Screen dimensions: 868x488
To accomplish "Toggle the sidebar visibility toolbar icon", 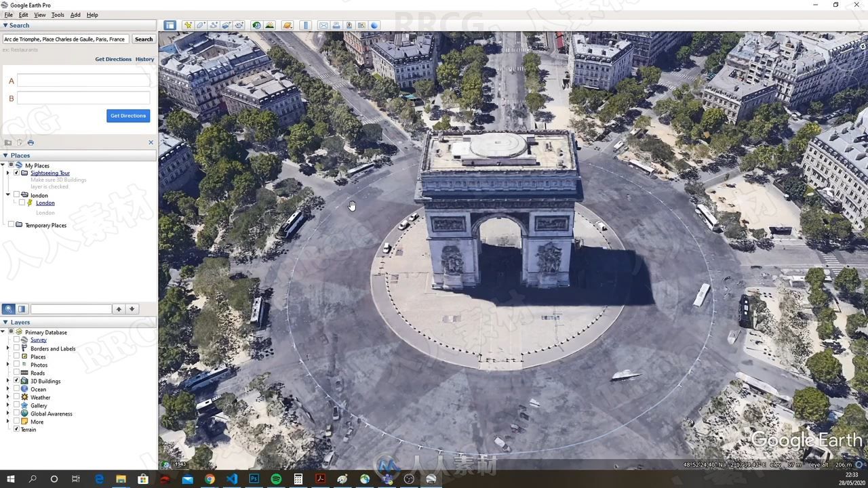I will (x=170, y=25).
